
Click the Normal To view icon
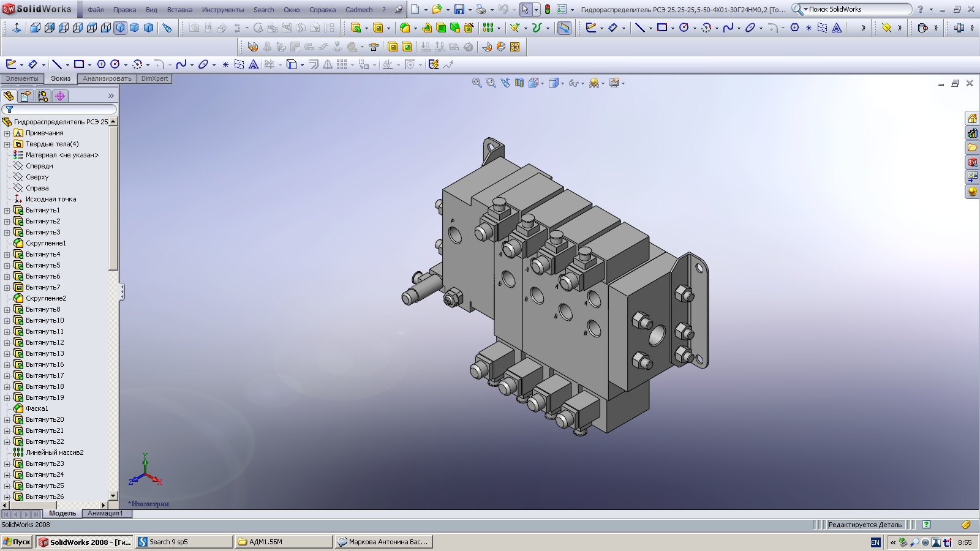[17, 28]
